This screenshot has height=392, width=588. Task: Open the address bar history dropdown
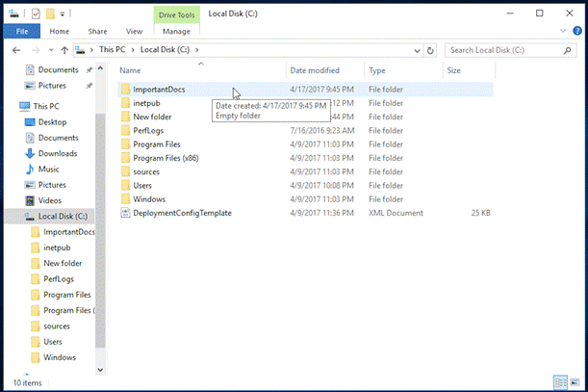coord(417,50)
